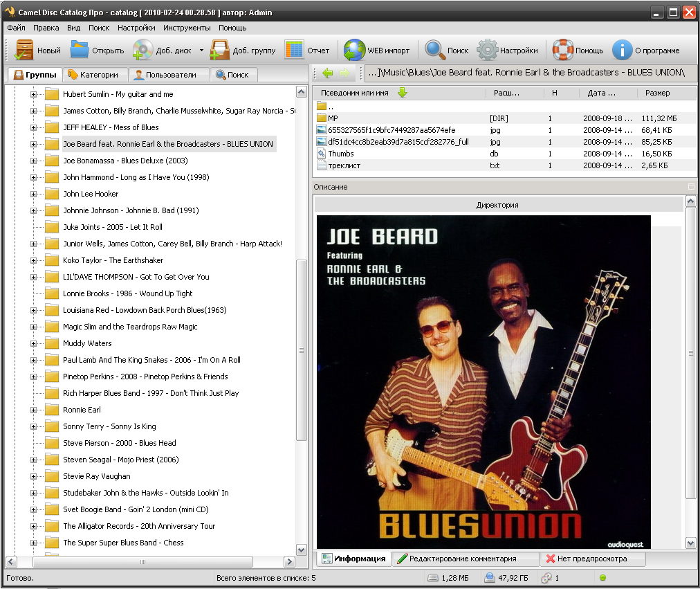Click the path field showing Music\Blues

(531, 73)
